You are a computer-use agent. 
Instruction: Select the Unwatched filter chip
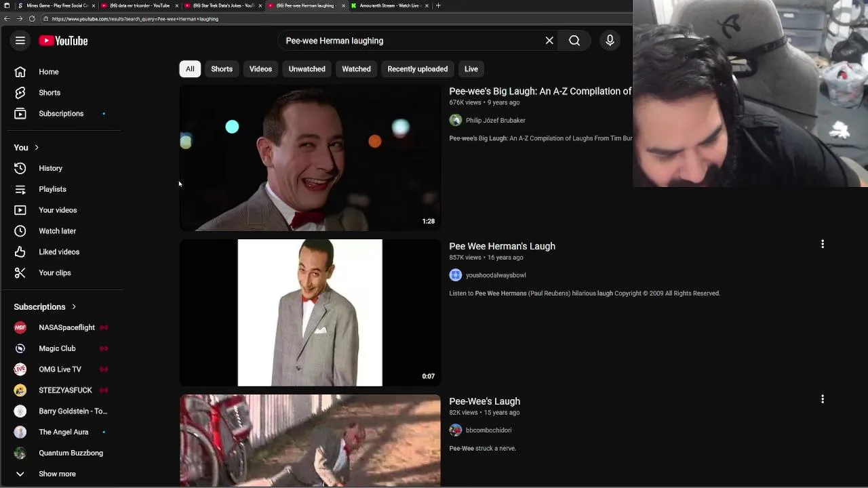point(307,69)
